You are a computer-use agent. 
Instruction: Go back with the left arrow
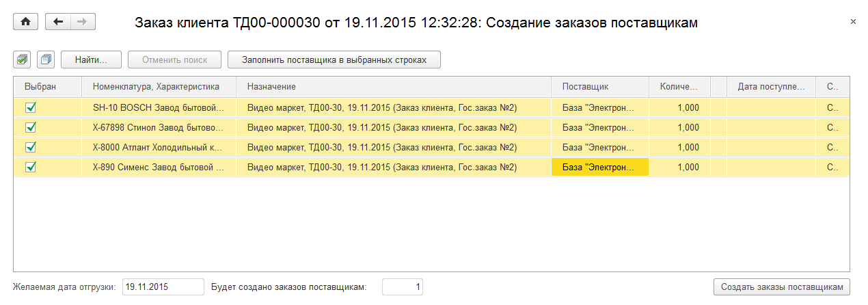pos(57,22)
